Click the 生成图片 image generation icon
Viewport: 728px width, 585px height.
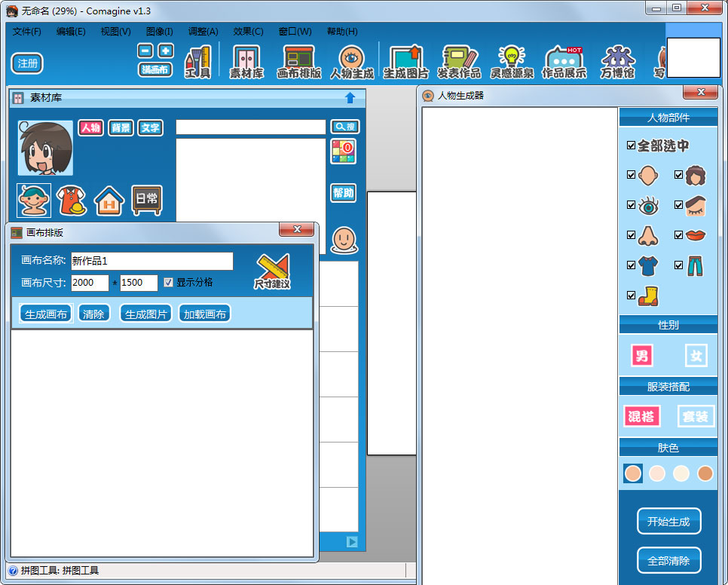pyautogui.click(x=405, y=60)
